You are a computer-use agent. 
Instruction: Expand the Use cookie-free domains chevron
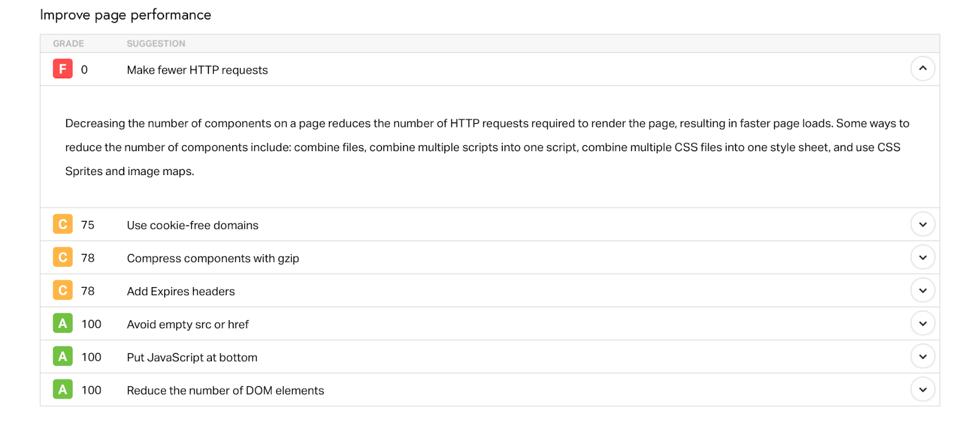click(x=922, y=224)
